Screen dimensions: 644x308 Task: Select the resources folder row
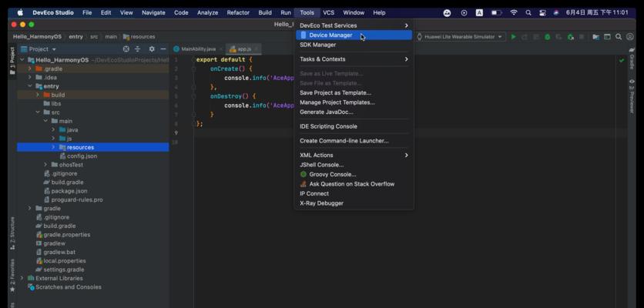coord(92,147)
